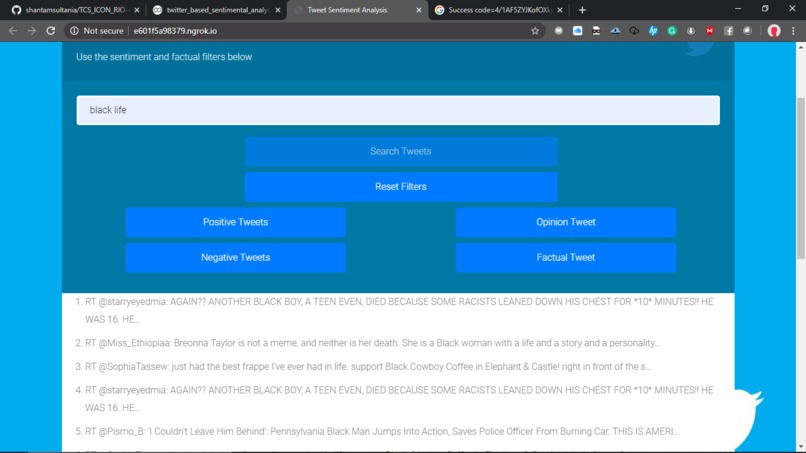Click the iCloud extension icon
This screenshot has width=806, height=453.
(x=577, y=31)
